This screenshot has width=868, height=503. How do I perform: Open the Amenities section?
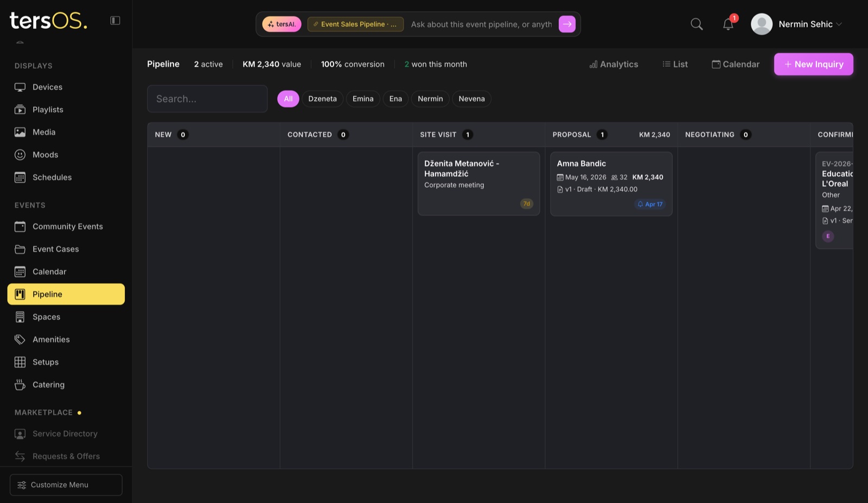[x=50, y=339]
